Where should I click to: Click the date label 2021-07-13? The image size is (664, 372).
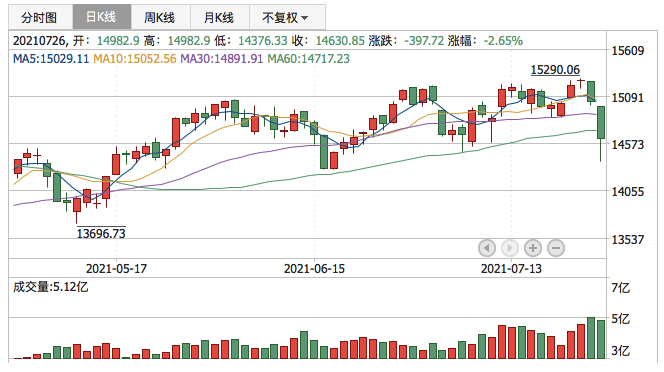[511, 269]
